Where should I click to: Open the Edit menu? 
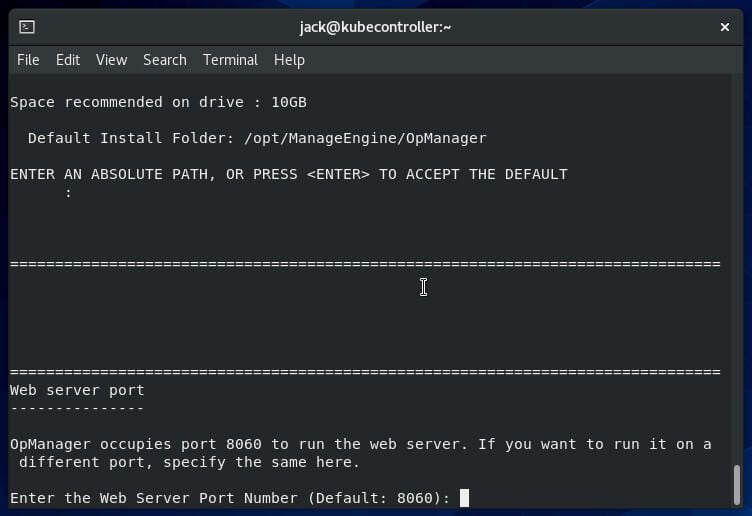[68, 60]
